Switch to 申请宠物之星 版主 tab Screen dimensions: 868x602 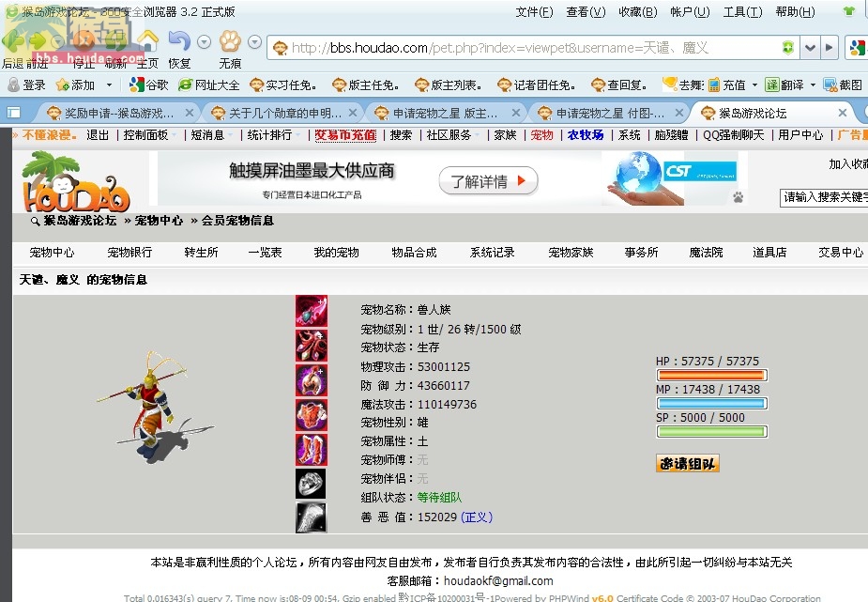click(446, 113)
